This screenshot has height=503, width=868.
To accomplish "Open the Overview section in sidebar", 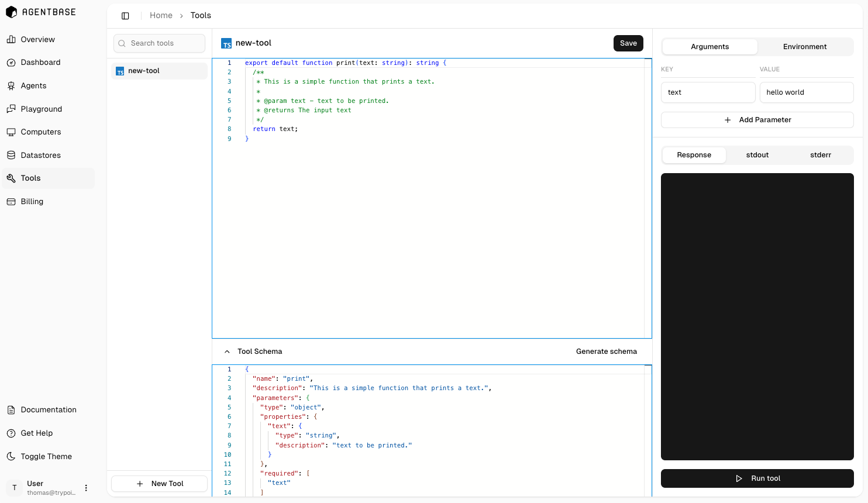I will 38,39.
